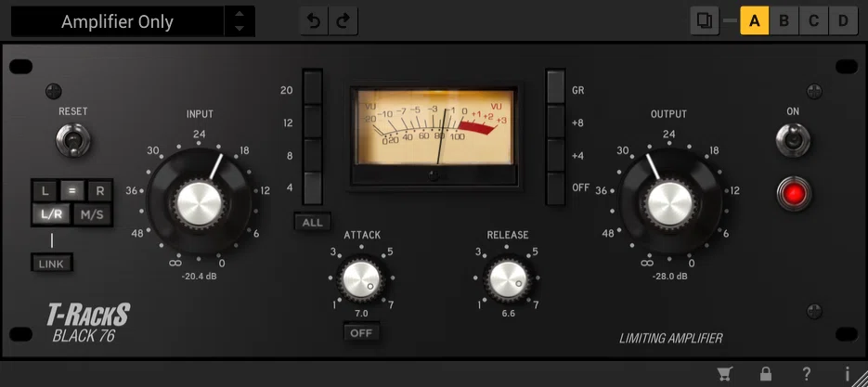
Task: Engage the ALL ratio button
Action: pos(313,222)
